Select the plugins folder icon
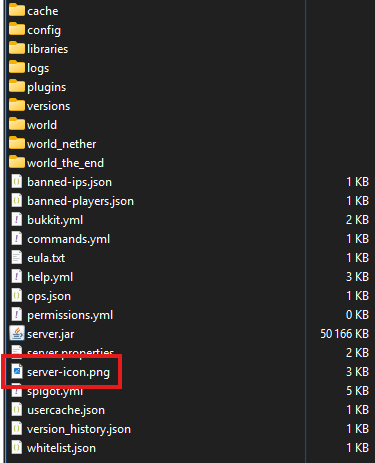 17,86
